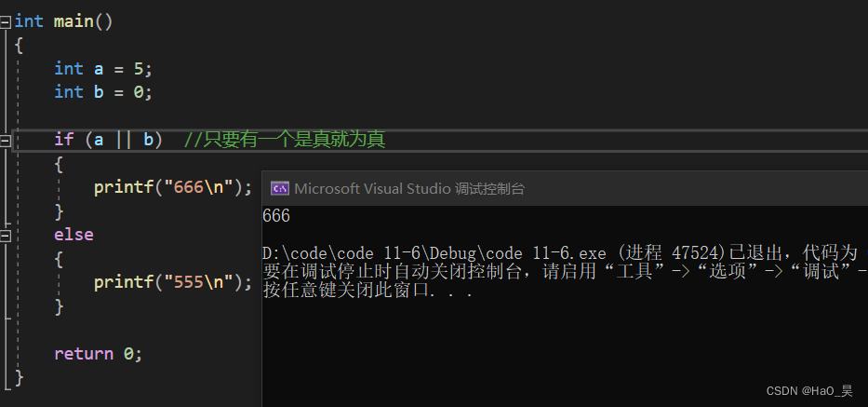Image resolution: width=868 pixels, height=407 pixels.
Task: Click the 'else' keyword
Action: (x=73, y=235)
